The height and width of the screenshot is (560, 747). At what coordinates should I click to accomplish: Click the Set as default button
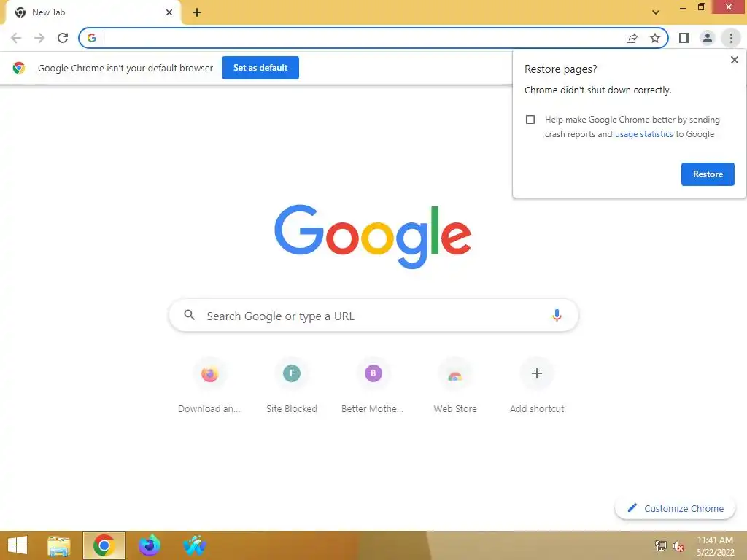[x=260, y=68]
